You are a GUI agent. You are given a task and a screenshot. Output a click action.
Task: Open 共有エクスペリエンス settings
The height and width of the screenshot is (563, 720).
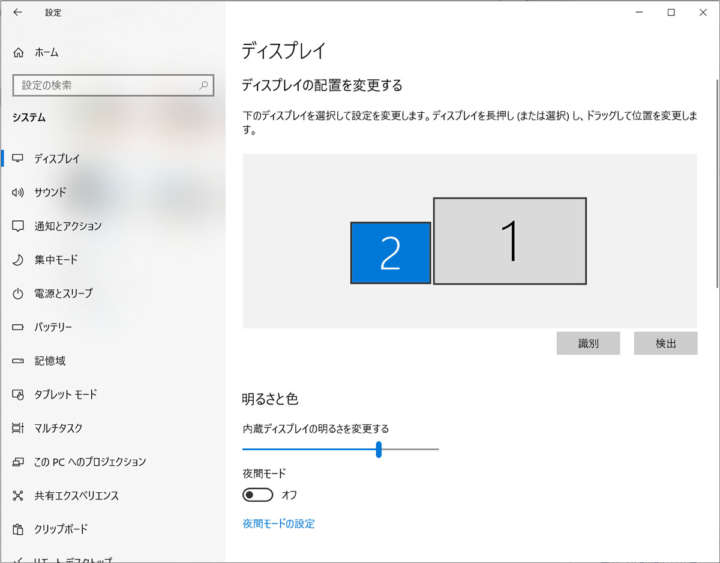[x=113, y=495]
